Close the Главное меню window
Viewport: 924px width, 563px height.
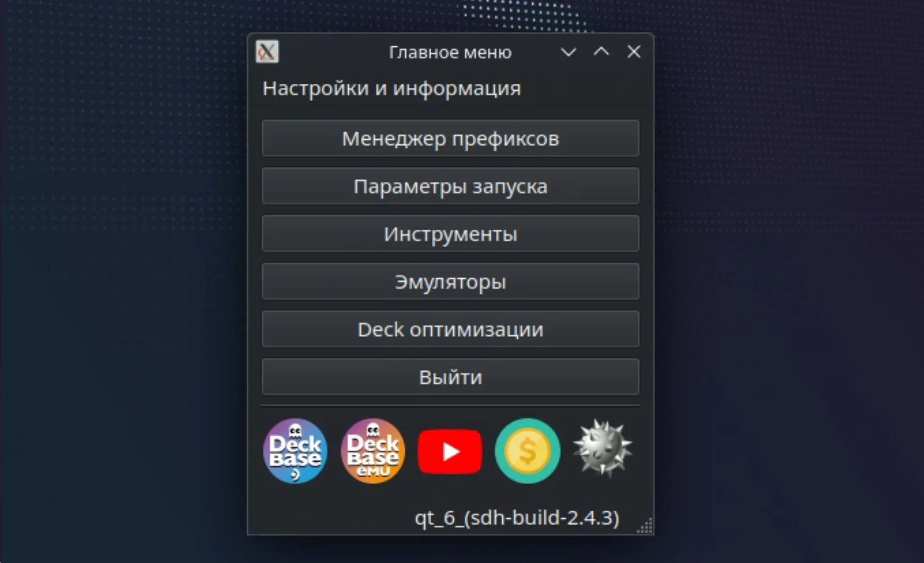click(634, 52)
